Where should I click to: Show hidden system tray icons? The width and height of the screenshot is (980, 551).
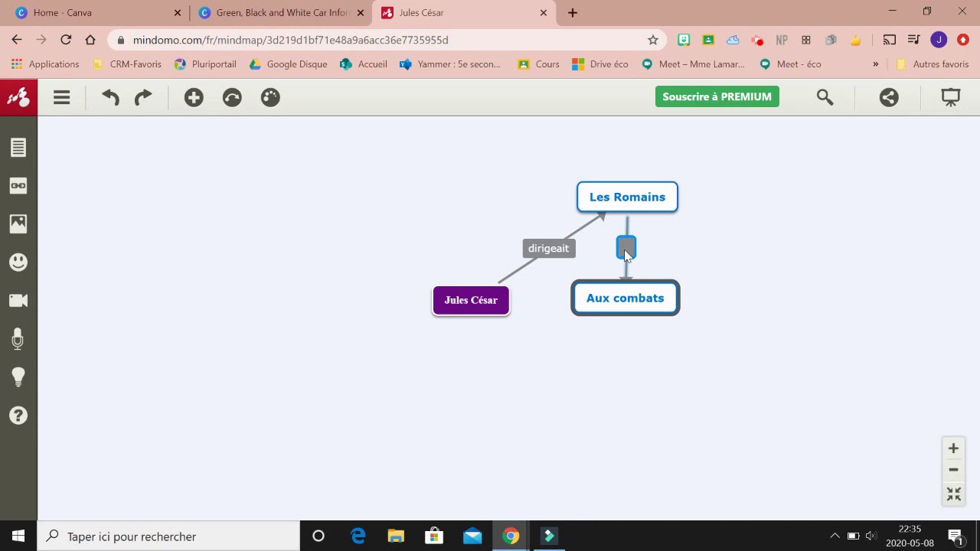(x=835, y=536)
